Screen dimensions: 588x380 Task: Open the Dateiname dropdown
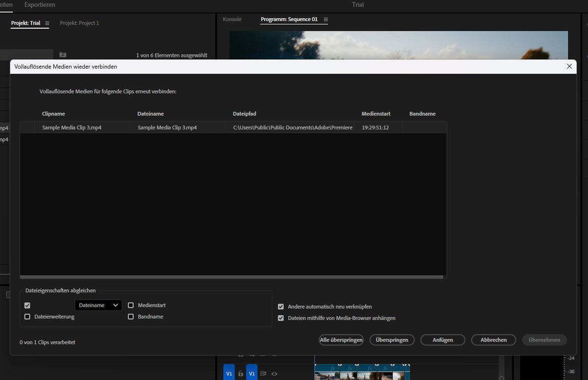[x=98, y=305]
